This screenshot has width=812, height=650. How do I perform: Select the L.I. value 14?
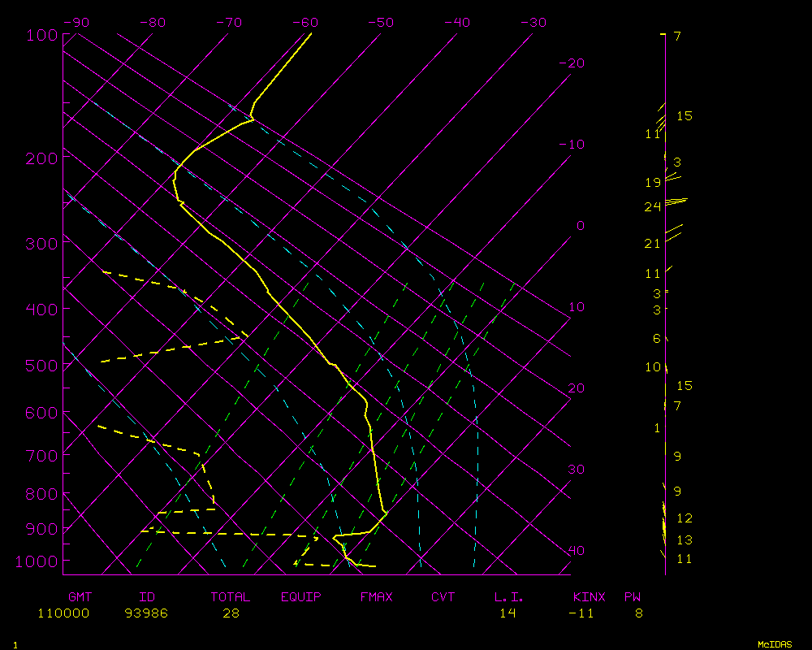[x=508, y=613]
